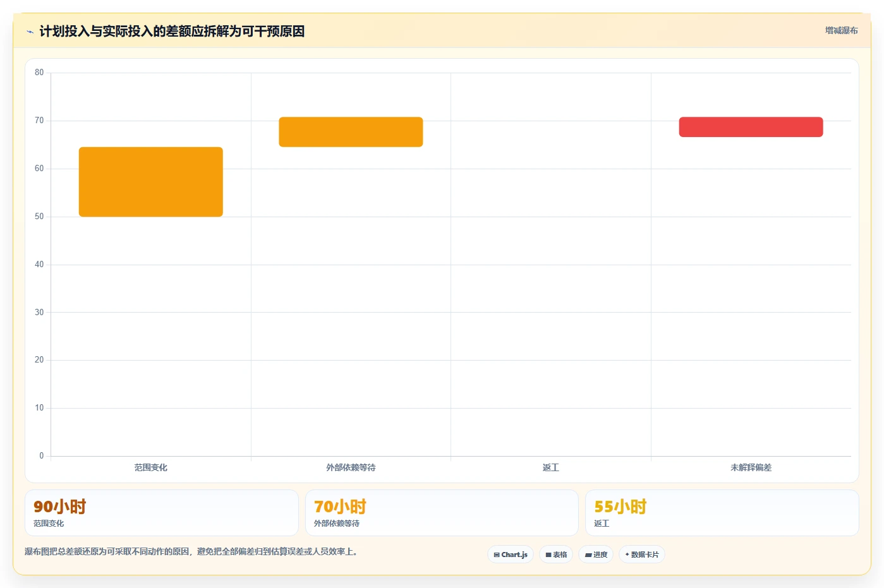Click the chart title 计划投入与实际投入的差额
The height and width of the screenshot is (588, 884).
point(173,31)
